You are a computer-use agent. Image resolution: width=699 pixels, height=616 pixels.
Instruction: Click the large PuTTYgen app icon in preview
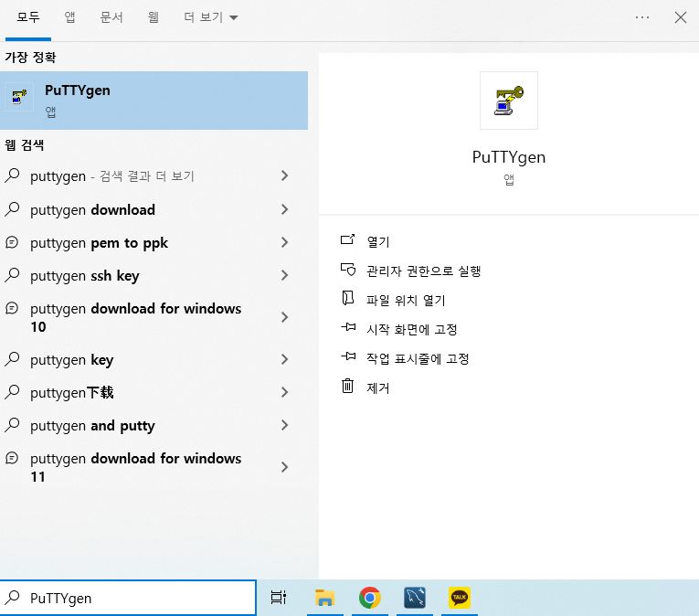point(509,101)
